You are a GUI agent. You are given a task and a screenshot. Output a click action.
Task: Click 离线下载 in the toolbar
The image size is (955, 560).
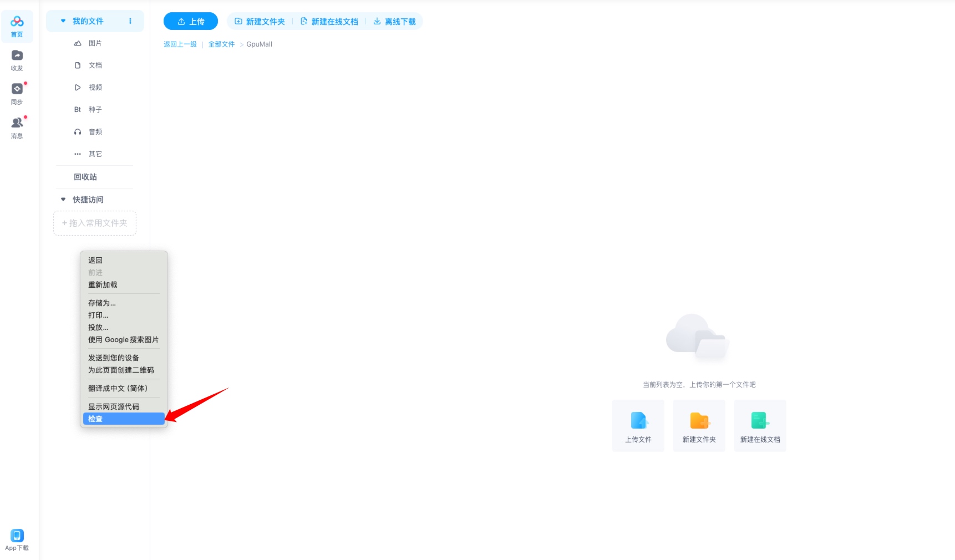pyautogui.click(x=394, y=22)
